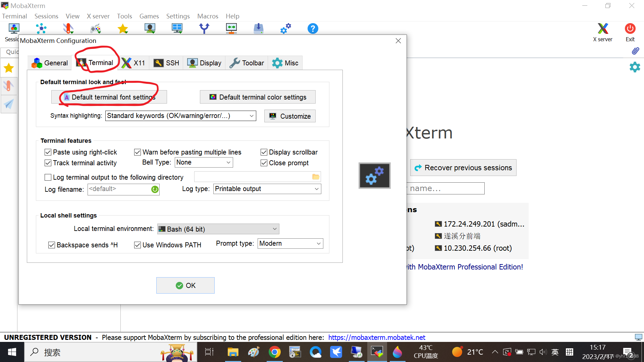This screenshot has width=644, height=362.
Task: Switch to the Misc tab
Action: 285,63
